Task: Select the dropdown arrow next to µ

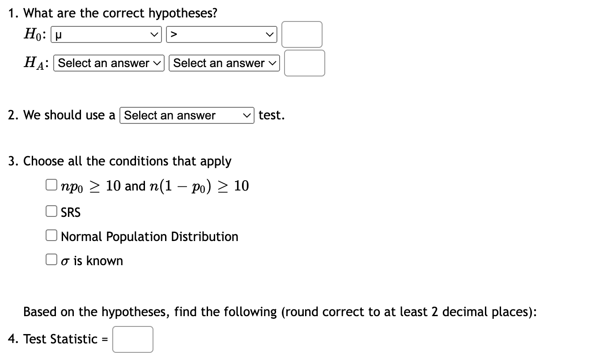Action: pyautogui.click(x=155, y=34)
